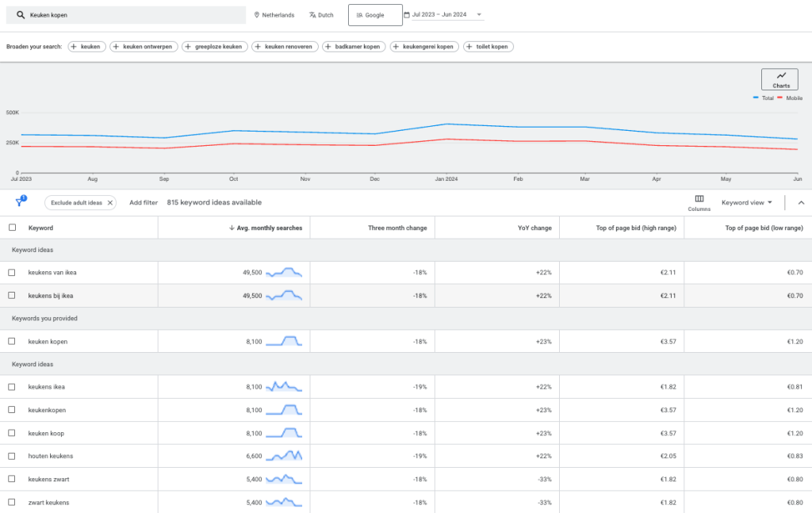Click the 'Keywords you provided' section header
This screenshot has width=812, height=513.
point(44,319)
